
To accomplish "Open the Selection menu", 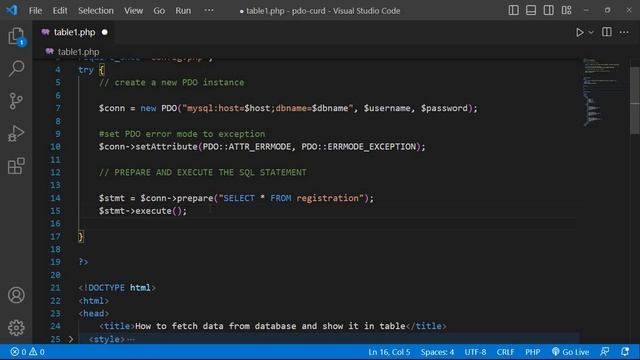I will click(96, 11).
